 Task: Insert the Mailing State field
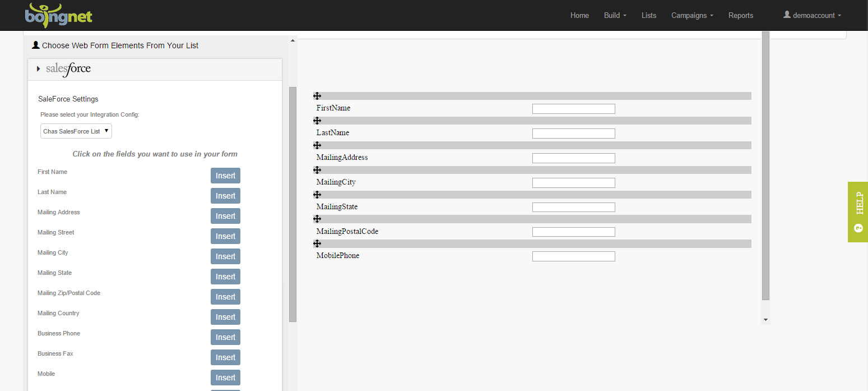coord(225,277)
